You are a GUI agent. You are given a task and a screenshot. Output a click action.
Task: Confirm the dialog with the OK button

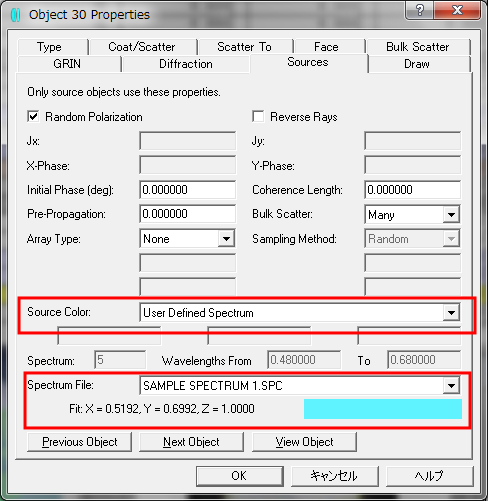point(240,476)
